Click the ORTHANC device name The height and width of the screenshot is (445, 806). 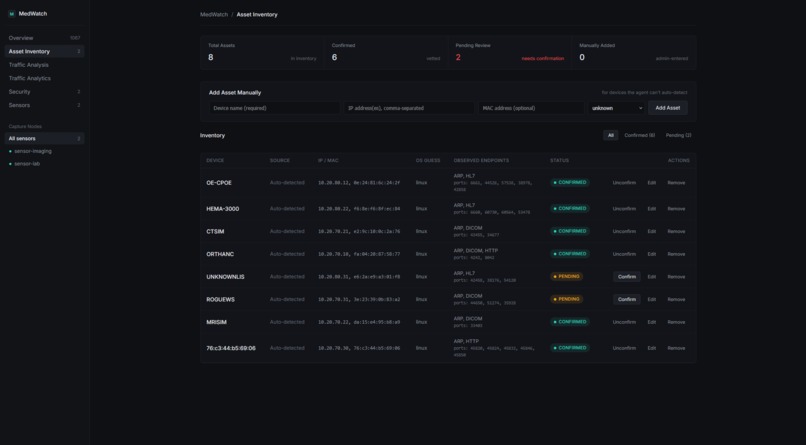click(x=220, y=254)
